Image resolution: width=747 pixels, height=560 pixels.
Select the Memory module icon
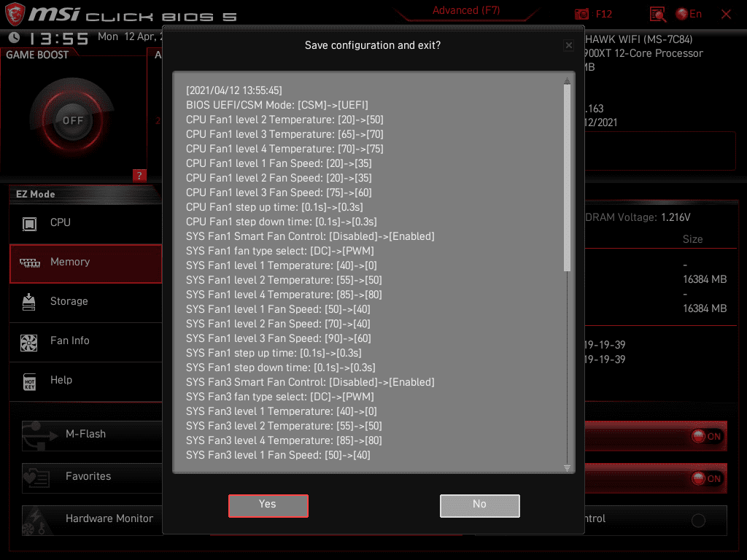click(29, 262)
